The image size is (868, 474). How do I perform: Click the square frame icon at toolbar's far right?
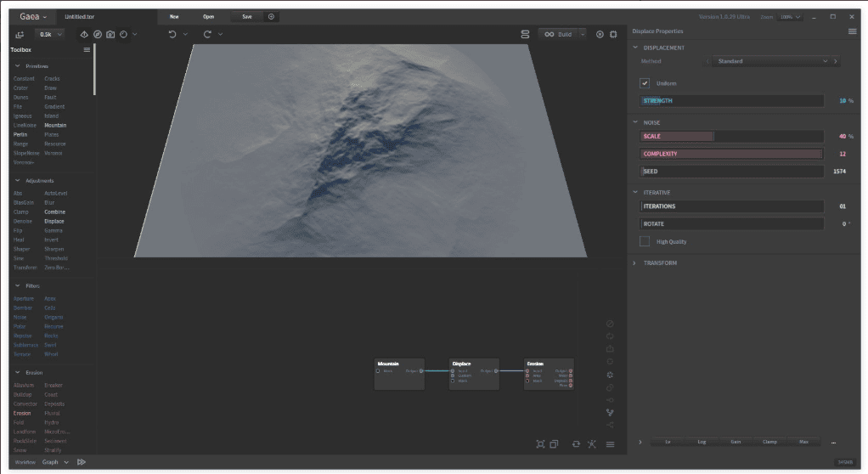[x=613, y=34]
